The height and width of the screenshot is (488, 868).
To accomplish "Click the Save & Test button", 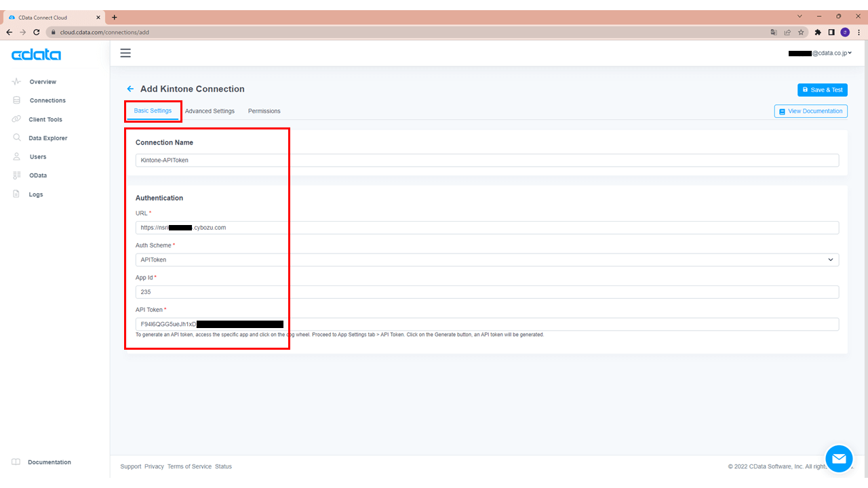I will 823,89.
